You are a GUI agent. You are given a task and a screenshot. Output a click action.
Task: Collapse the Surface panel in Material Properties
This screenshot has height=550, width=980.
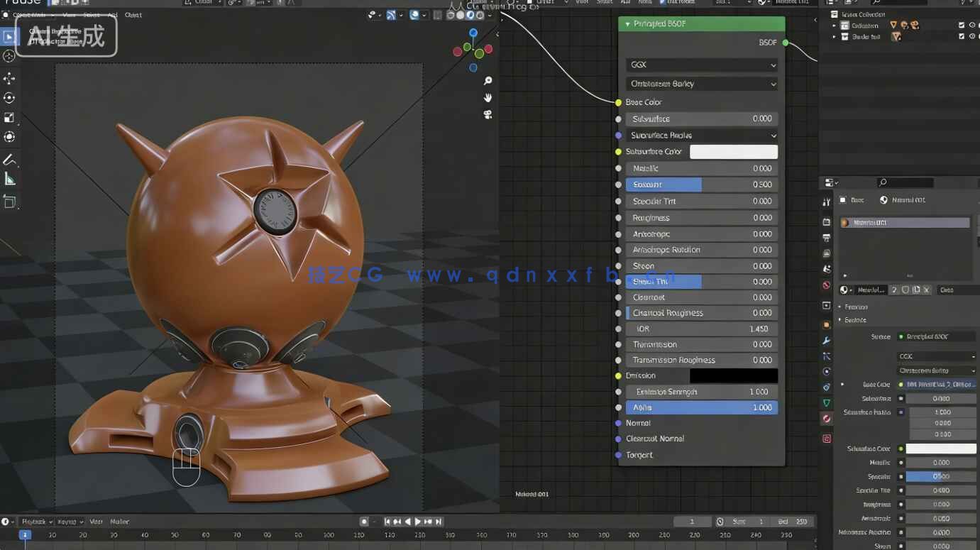(x=860, y=319)
